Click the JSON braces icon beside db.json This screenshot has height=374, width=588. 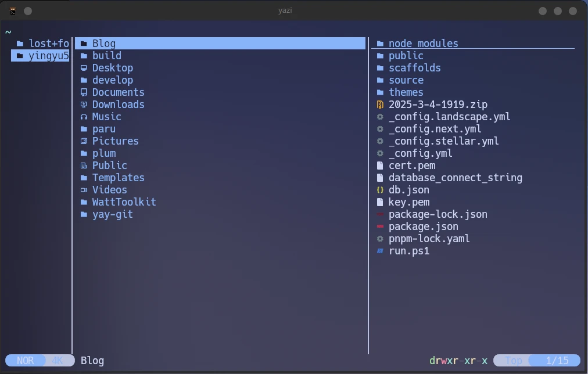[x=380, y=190]
